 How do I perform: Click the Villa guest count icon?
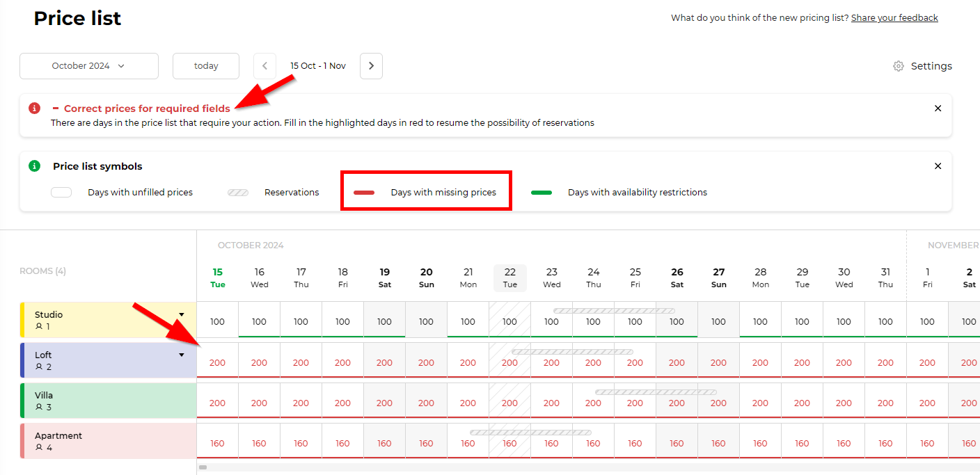coord(39,407)
